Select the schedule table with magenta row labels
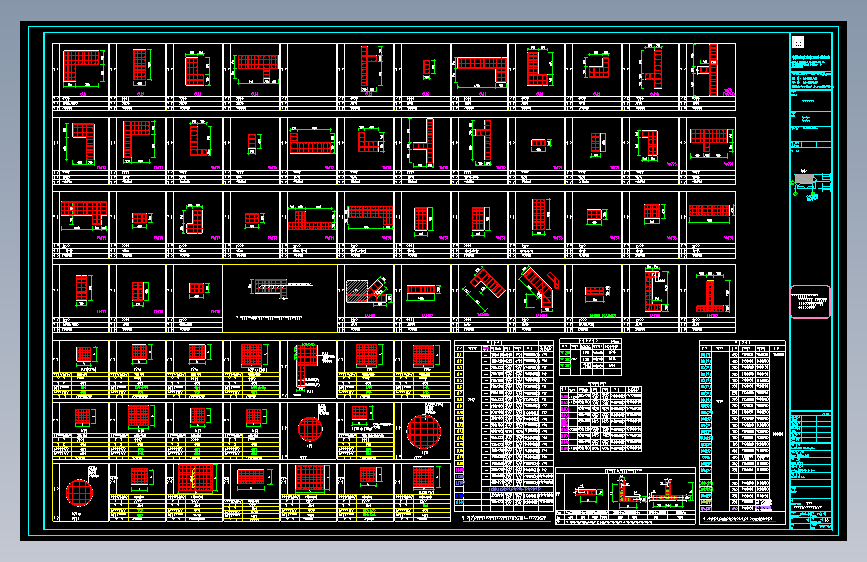The height and width of the screenshot is (562, 867). point(600,419)
